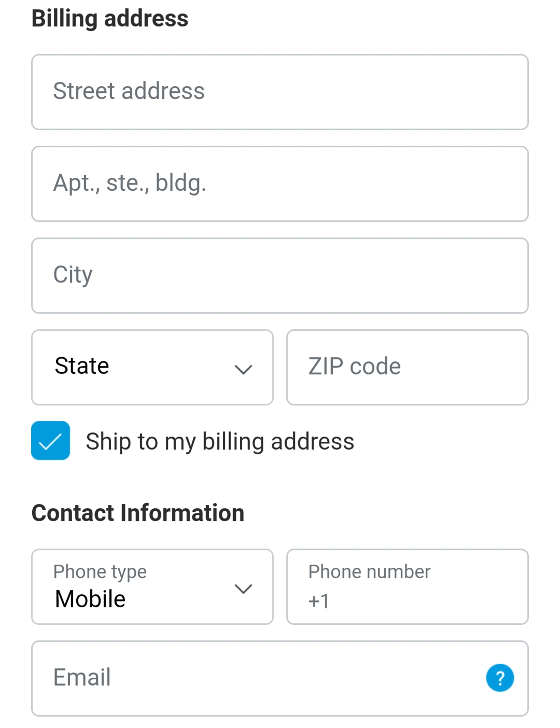Click the +1 country code prefix
Viewport: 560px width, 728px height.
coord(318,601)
